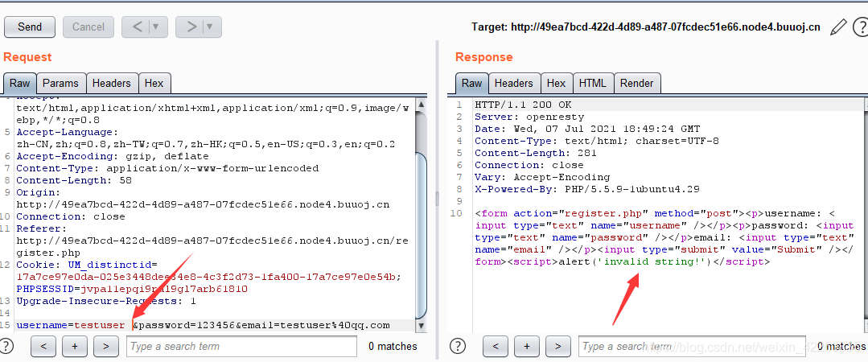Click the Accept-Encoding: gzip, deflate line
The height and width of the screenshot is (362, 868).
pyautogui.click(x=113, y=156)
